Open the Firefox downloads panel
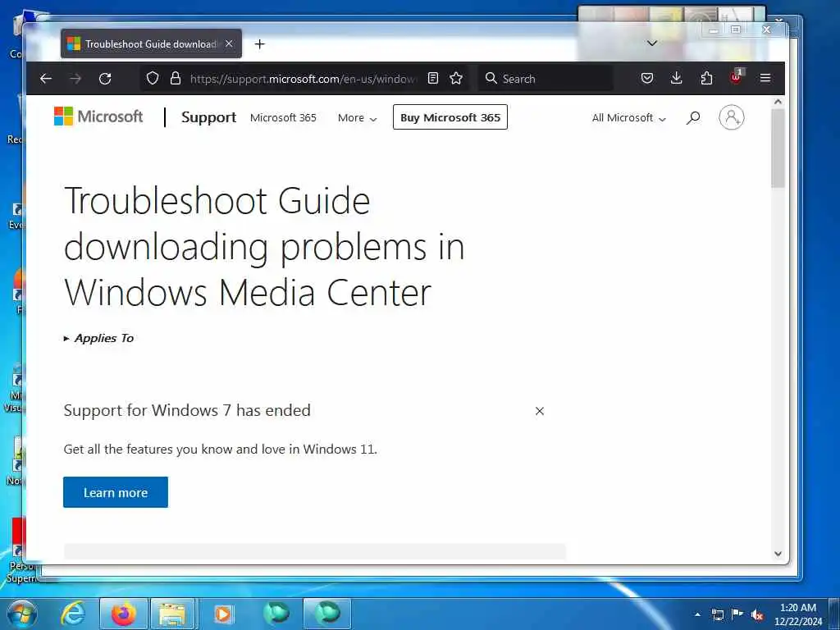Viewport: 840px width, 630px height. 677,79
